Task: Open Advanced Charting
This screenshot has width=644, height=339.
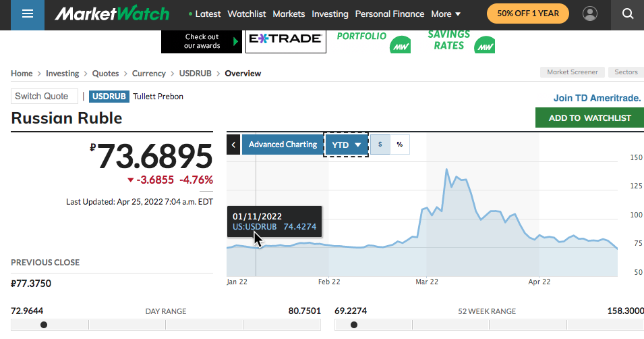Action: 283,145
